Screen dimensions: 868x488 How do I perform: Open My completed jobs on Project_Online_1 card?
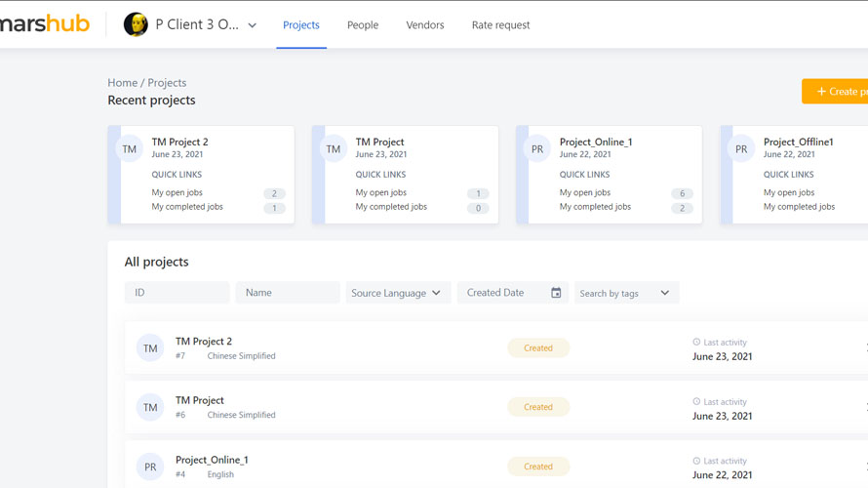[x=595, y=207]
